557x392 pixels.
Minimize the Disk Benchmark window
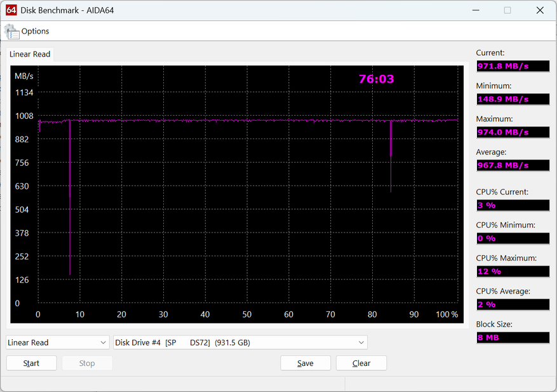(x=476, y=10)
